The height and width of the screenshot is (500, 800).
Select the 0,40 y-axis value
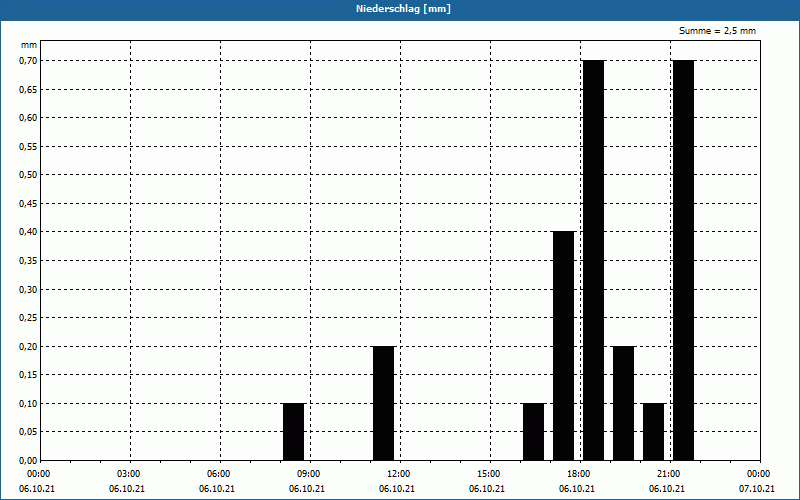(29, 232)
